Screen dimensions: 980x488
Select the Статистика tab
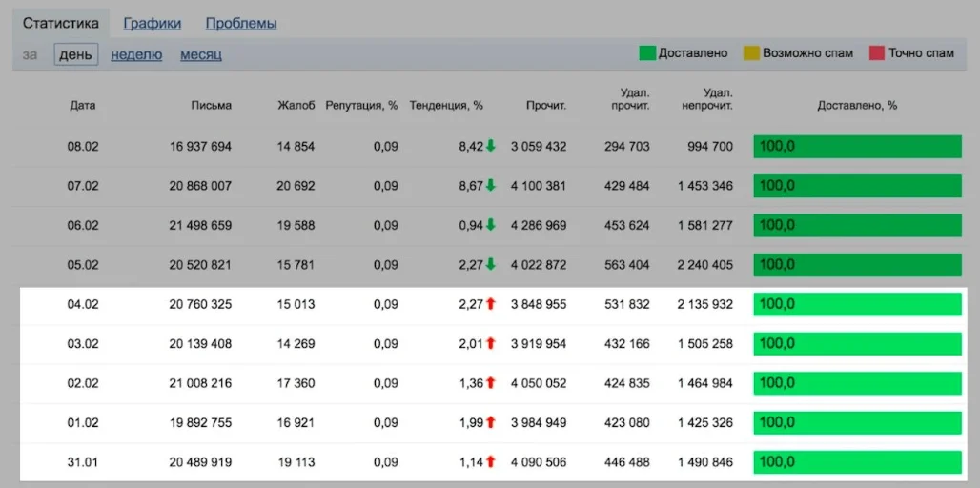[x=61, y=23]
